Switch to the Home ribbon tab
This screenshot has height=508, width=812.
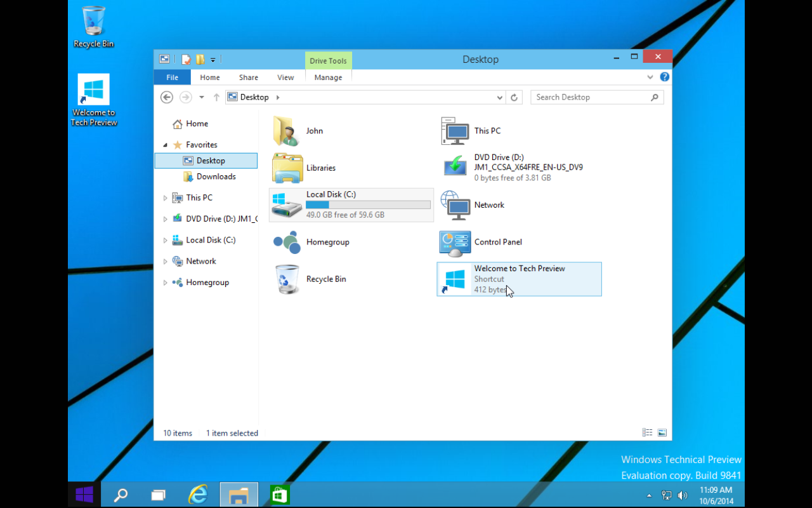click(x=210, y=77)
